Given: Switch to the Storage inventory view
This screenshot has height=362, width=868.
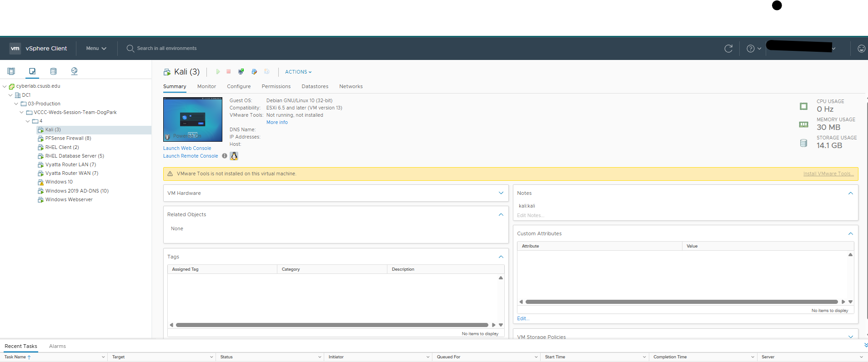Looking at the screenshot, I should pyautogui.click(x=53, y=71).
